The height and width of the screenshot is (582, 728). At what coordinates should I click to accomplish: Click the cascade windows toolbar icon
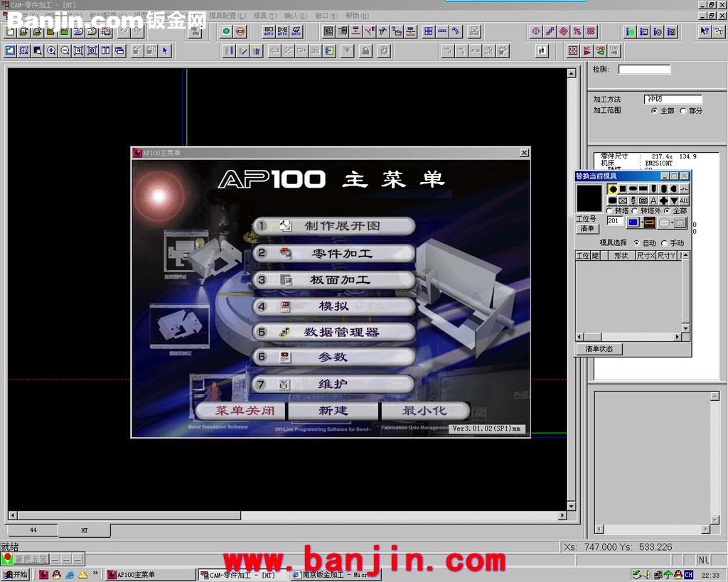point(119,50)
